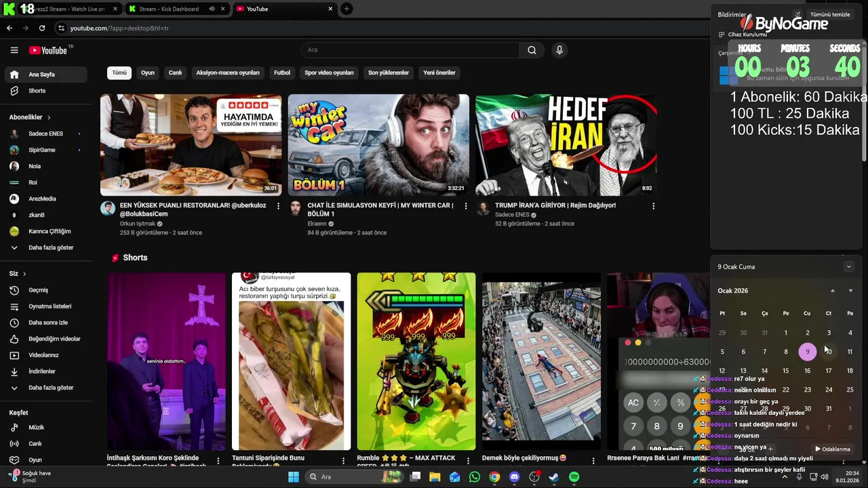Open İndirilenler in sidebar
Screen dimensions: 868x488
tap(46, 371)
